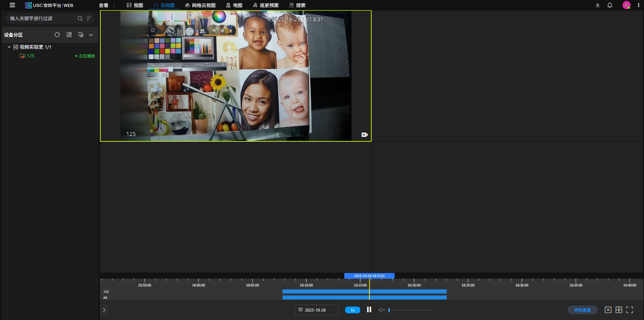
Task: Open filter sort options icon
Action: [x=89, y=18]
